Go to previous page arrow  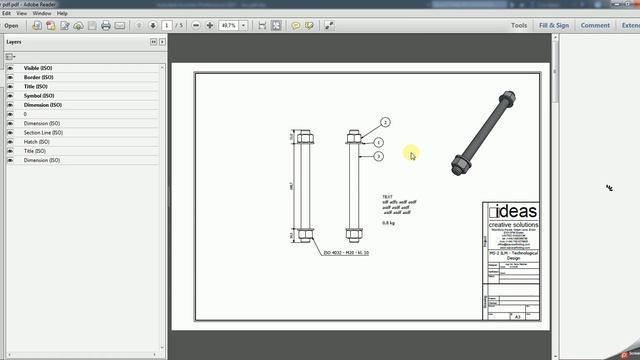139,26
